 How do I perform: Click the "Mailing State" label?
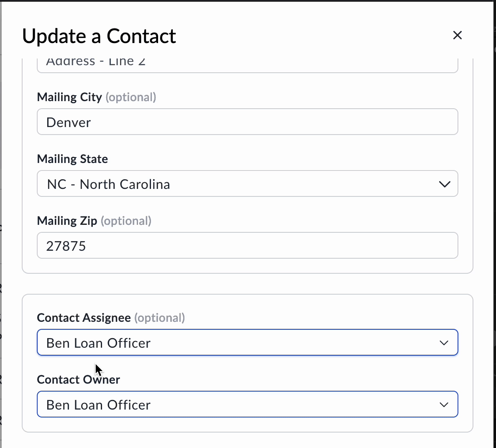click(x=72, y=159)
